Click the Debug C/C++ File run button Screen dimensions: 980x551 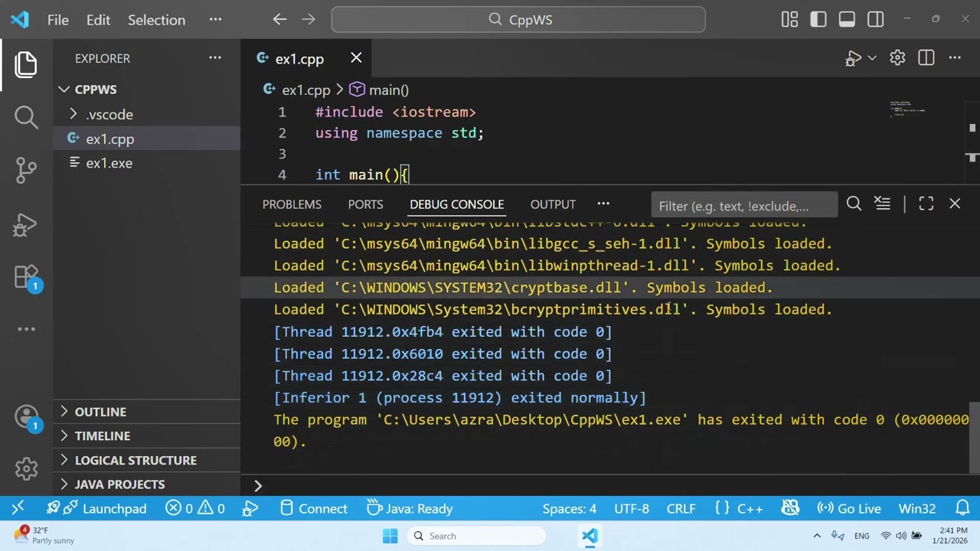tap(853, 58)
